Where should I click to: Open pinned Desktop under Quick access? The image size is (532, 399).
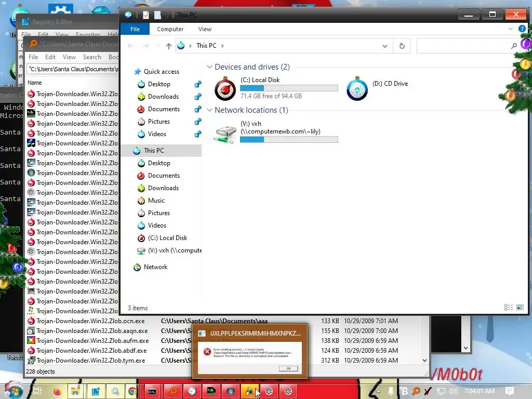click(x=159, y=84)
